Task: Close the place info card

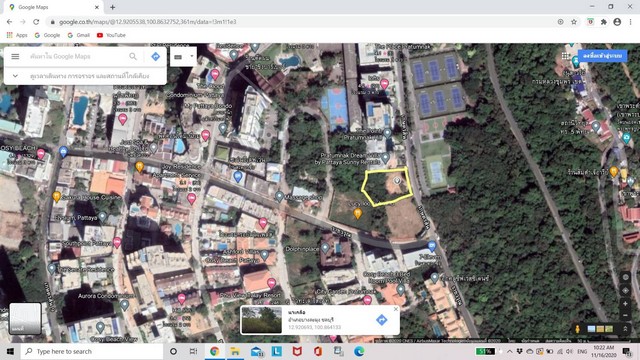Action: coord(396,309)
